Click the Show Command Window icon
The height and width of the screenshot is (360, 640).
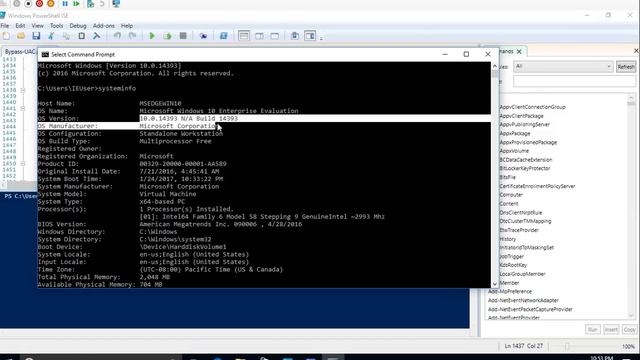click(x=295, y=36)
